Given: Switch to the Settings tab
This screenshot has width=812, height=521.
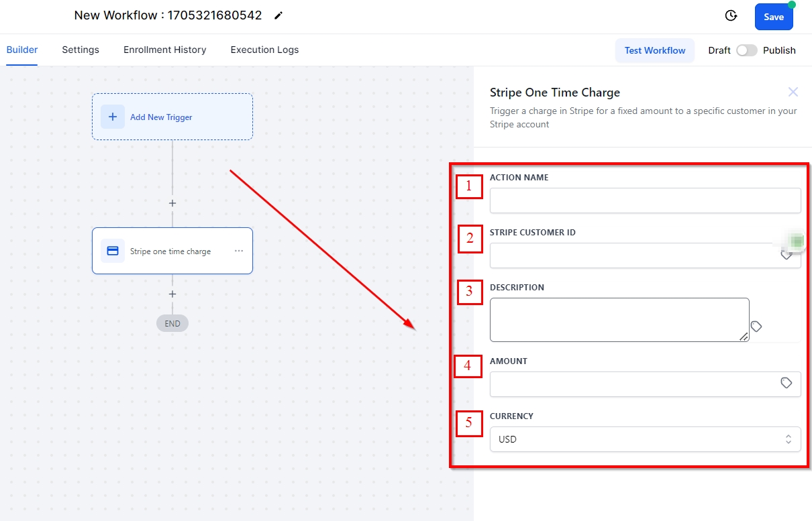Looking at the screenshot, I should click(81, 50).
